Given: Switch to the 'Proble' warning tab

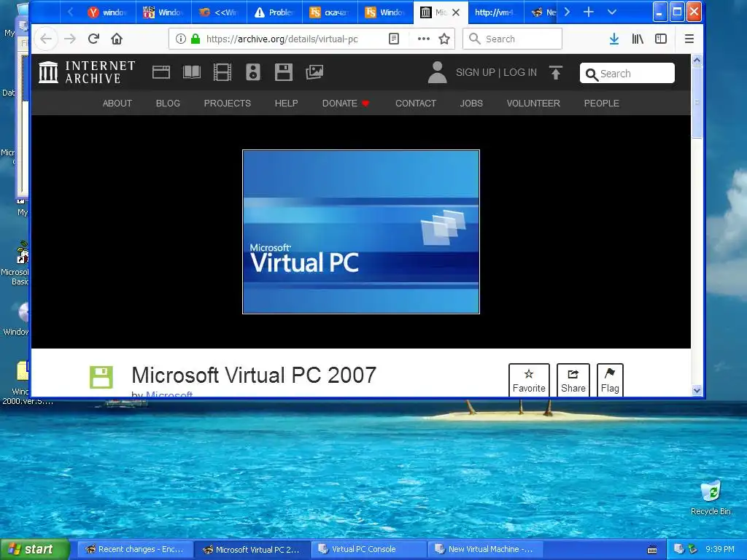Looking at the screenshot, I should point(274,12).
